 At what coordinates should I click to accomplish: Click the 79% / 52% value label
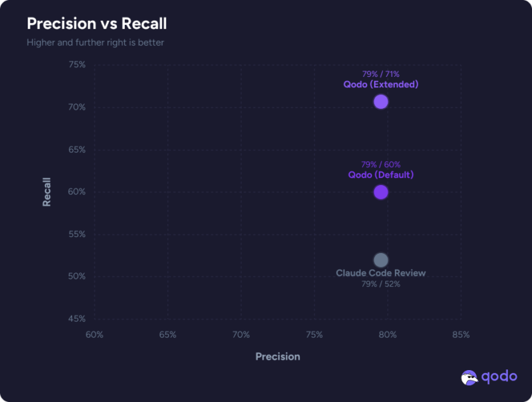[x=381, y=284]
